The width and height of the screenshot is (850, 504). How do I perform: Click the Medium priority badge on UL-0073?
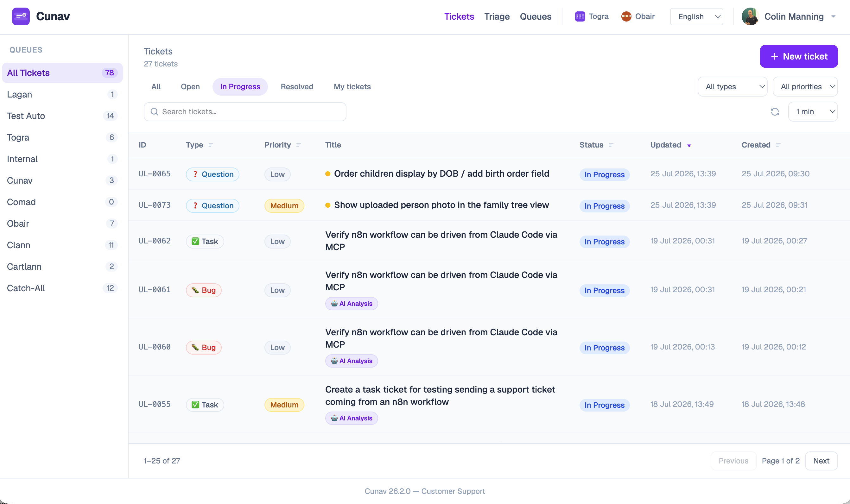click(x=284, y=205)
